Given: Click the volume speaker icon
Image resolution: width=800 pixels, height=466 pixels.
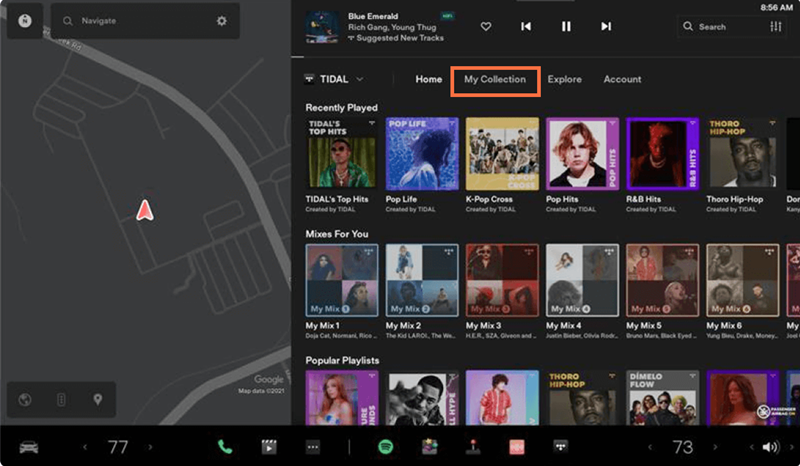Looking at the screenshot, I should (771, 448).
